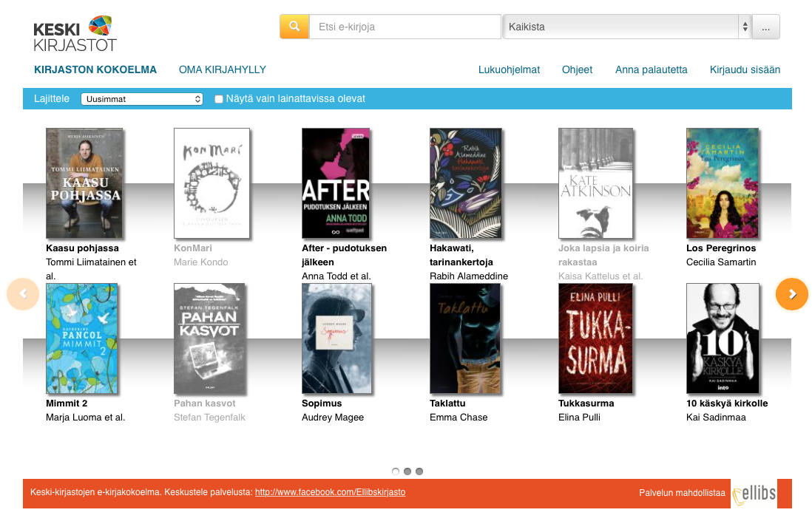Image resolution: width=812 pixels, height=521 pixels.
Task: Click author Emma Chase
Action: point(459,418)
